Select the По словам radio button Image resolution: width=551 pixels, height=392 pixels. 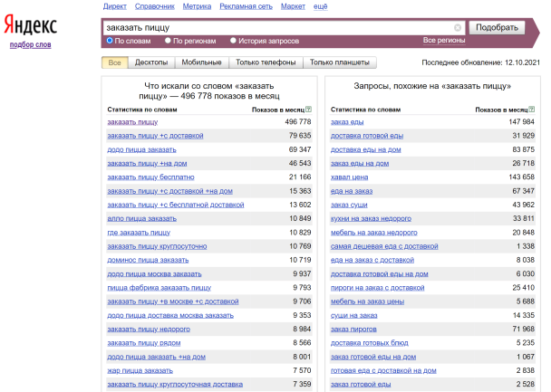point(110,41)
